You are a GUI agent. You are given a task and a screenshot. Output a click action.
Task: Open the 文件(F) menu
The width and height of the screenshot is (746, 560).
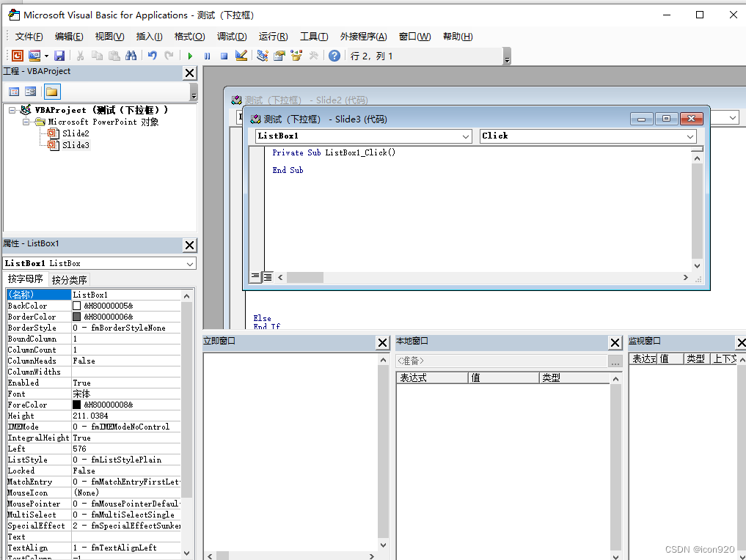pyautogui.click(x=29, y=37)
